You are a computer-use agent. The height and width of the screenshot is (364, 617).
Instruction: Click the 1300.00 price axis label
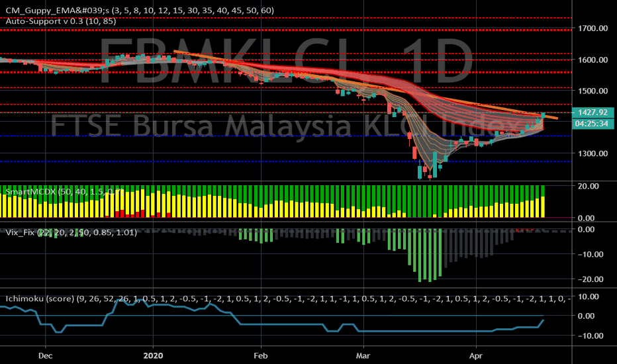(x=593, y=154)
